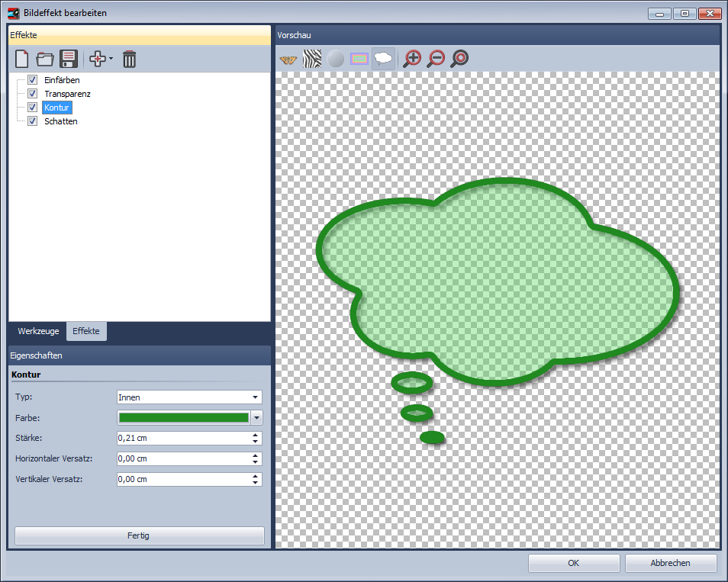
Task: Open an effect file via folder icon
Action: [x=45, y=59]
